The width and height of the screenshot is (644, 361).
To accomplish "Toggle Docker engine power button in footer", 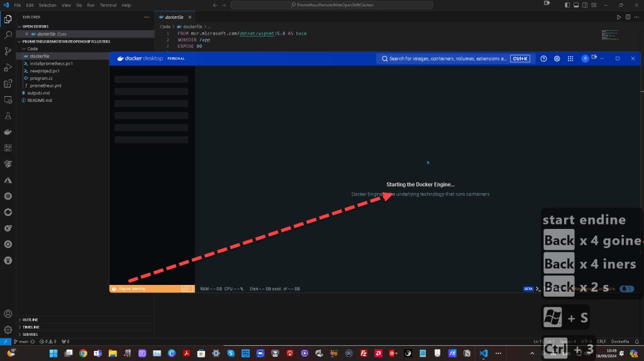I will (184, 289).
